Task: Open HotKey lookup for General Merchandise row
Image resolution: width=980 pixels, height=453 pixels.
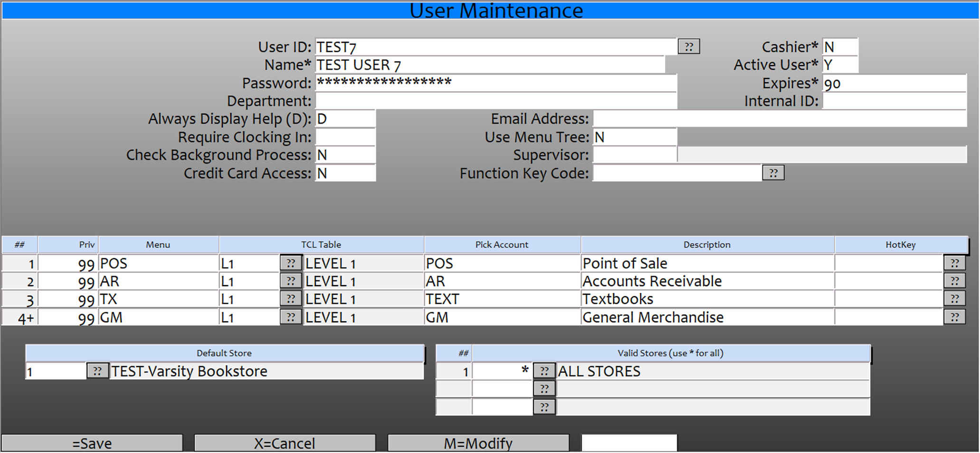Action: [954, 317]
